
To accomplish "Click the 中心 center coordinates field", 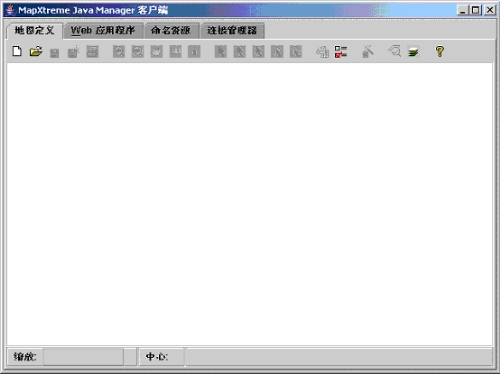I will click(338, 357).
